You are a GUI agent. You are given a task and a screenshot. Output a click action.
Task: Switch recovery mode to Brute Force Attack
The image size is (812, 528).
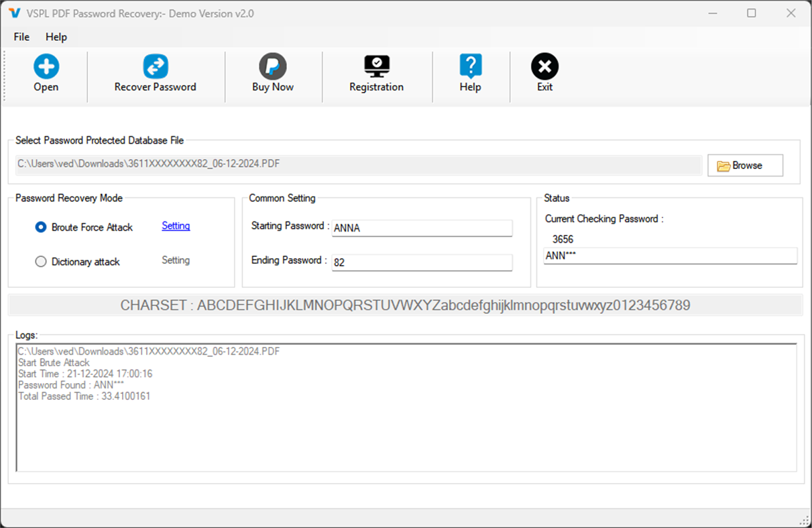(x=40, y=227)
